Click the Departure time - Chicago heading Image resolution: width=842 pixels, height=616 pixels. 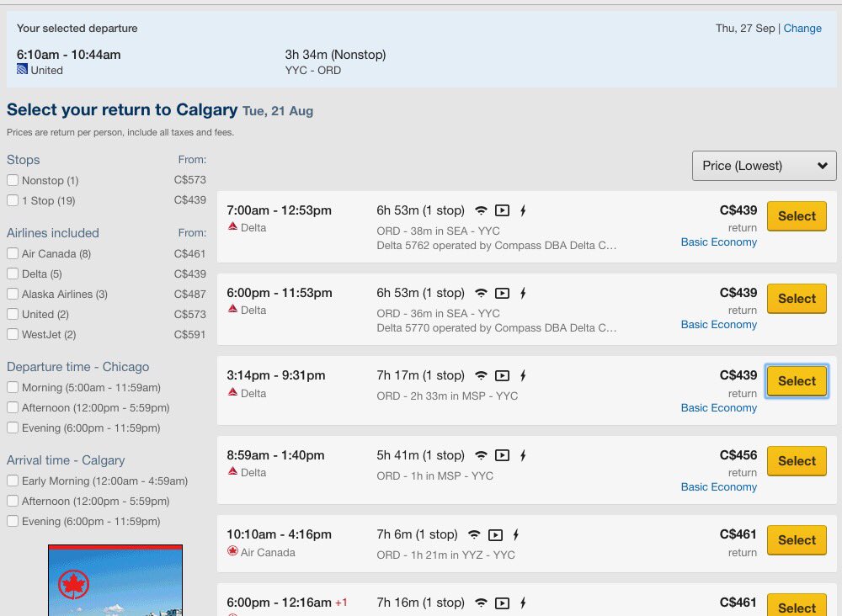pos(77,367)
